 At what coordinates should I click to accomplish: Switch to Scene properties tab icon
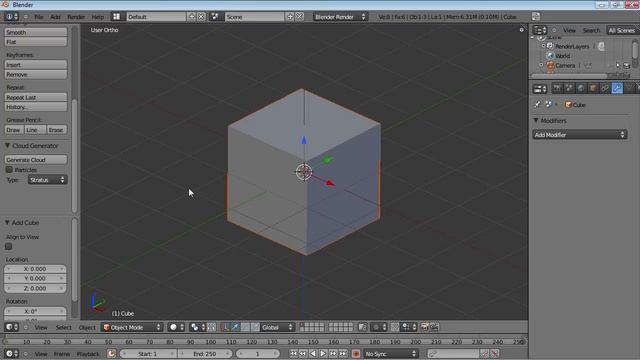(x=569, y=88)
